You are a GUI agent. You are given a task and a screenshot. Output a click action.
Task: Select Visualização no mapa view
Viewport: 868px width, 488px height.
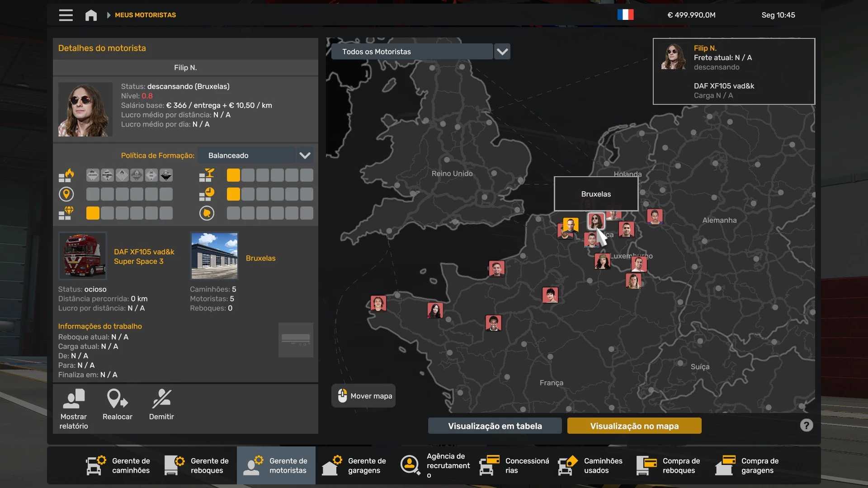coord(634,426)
